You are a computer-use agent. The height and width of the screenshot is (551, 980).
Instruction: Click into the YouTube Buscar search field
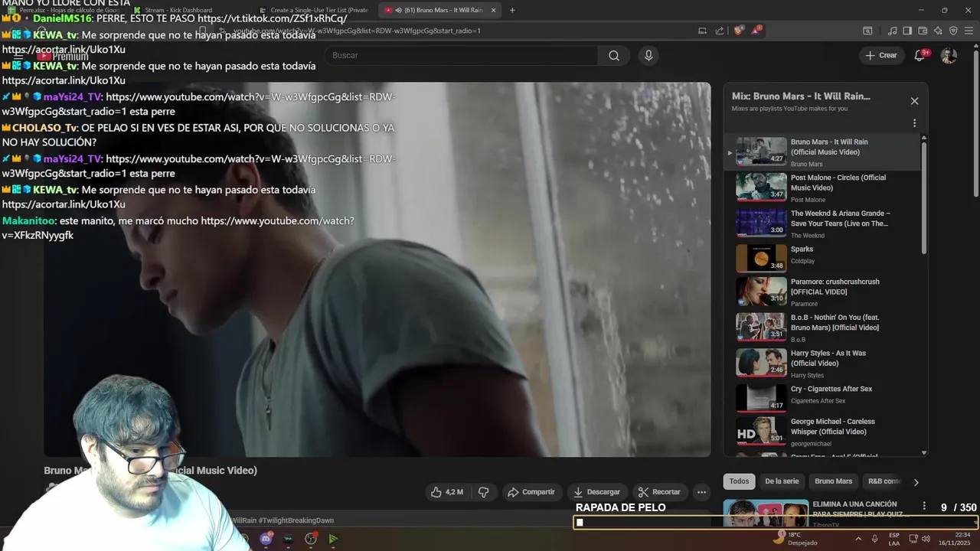(x=461, y=55)
